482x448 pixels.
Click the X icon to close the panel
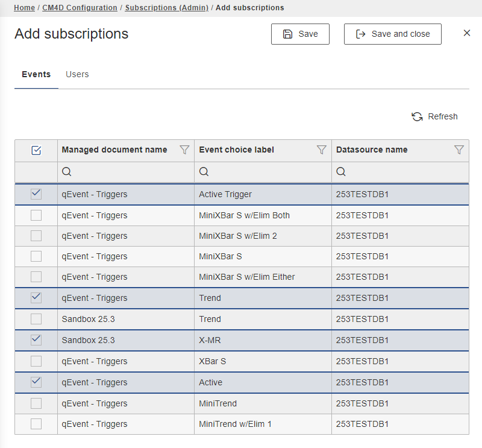click(467, 33)
